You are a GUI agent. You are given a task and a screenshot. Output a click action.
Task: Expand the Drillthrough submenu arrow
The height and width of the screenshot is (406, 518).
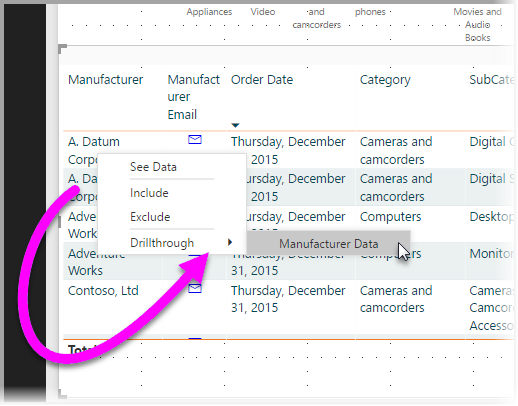tap(230, 242)
